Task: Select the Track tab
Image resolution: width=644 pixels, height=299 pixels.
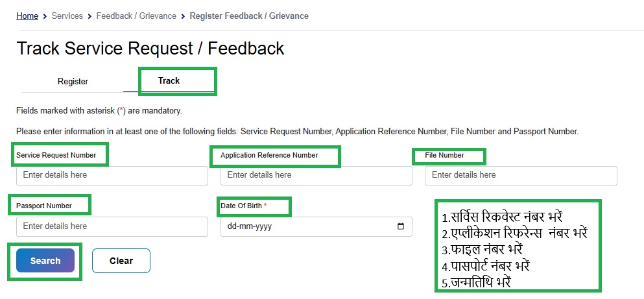Action: [x=169, y=81]
